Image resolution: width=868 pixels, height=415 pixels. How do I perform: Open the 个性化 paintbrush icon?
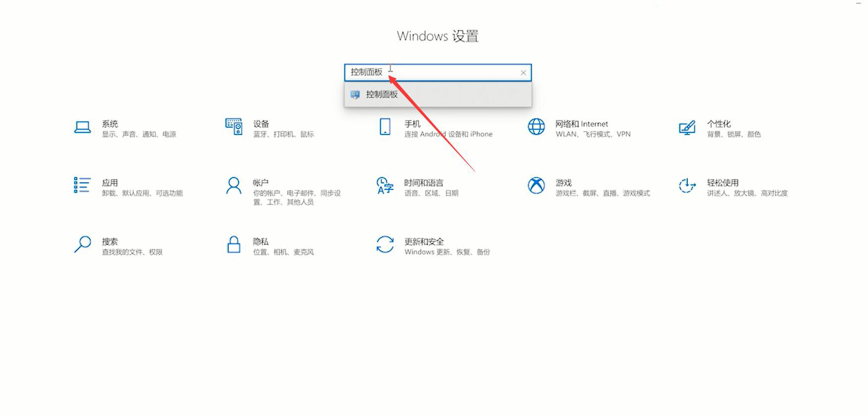point(687,128)
